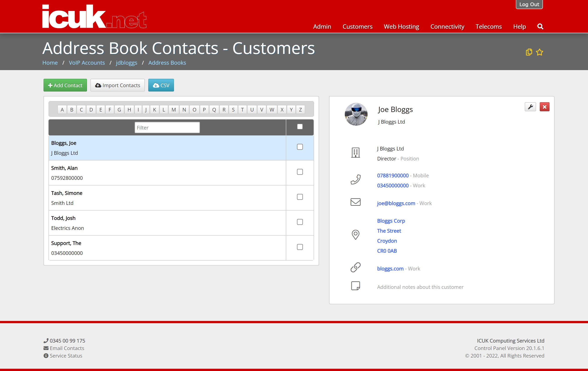This screenshot has height=371, width=588.
Task: Click the Import Contacts button
Action: 118,85
